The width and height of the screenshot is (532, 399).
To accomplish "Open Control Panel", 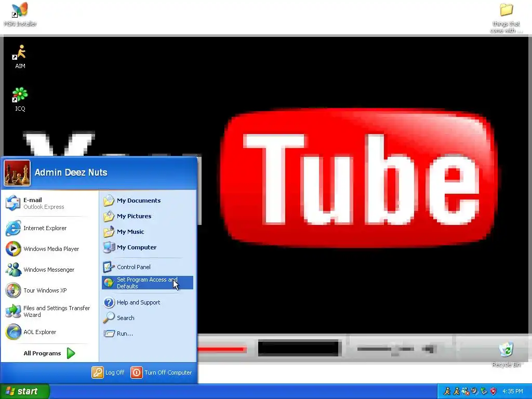I will pyautogui.click(x=147, y=267).
